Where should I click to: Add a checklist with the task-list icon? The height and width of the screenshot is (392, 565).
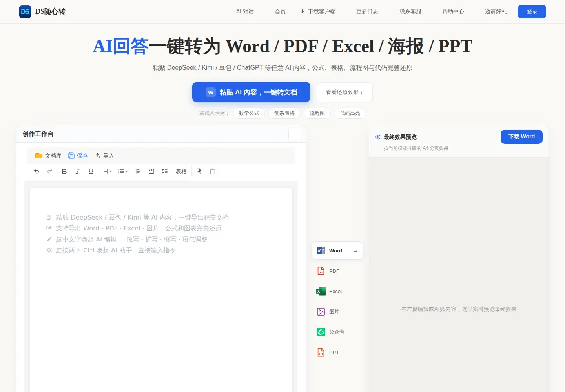click(x=165, y=171)
